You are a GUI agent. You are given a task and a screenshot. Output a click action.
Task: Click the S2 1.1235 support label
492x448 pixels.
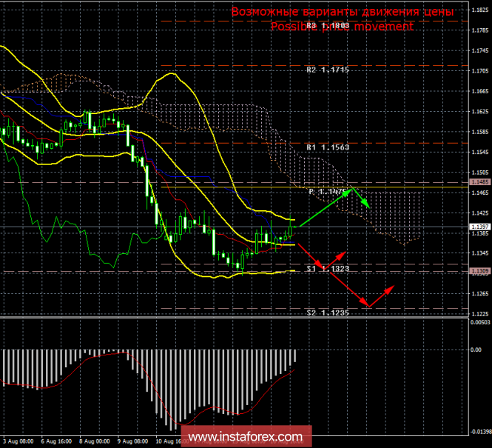pos(327,313)
